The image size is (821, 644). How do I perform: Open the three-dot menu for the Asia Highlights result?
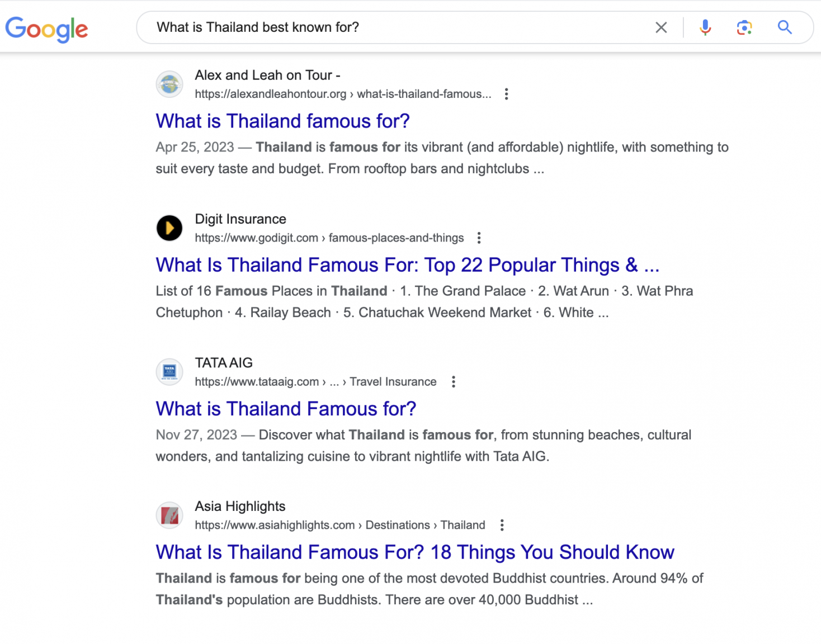[x=502, y=525]
